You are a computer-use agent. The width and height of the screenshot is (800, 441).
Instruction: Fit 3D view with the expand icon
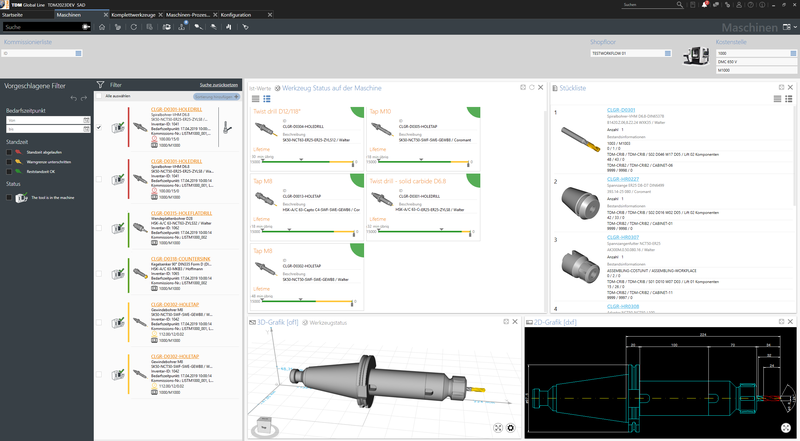[x=497, y=428]
